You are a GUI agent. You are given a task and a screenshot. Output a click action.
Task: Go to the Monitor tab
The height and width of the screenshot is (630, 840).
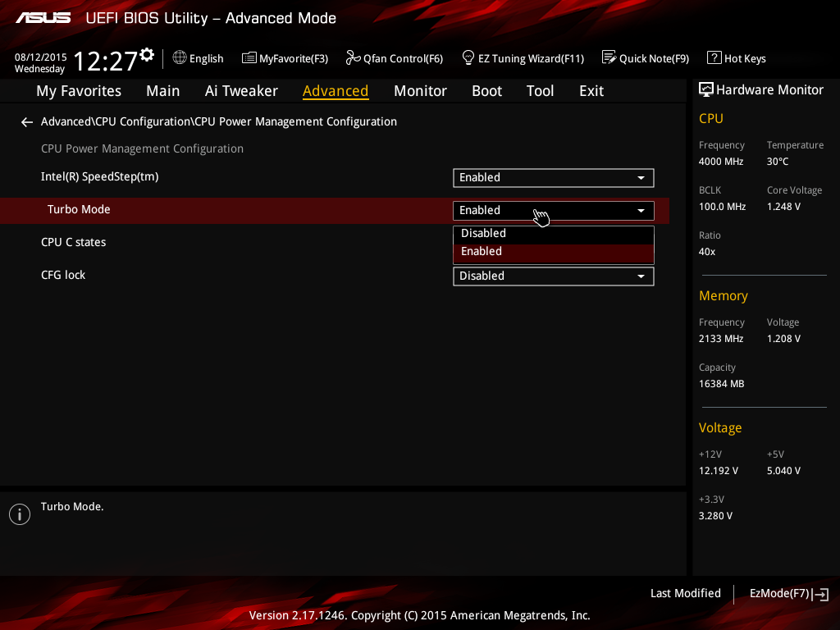pos(420,91)
